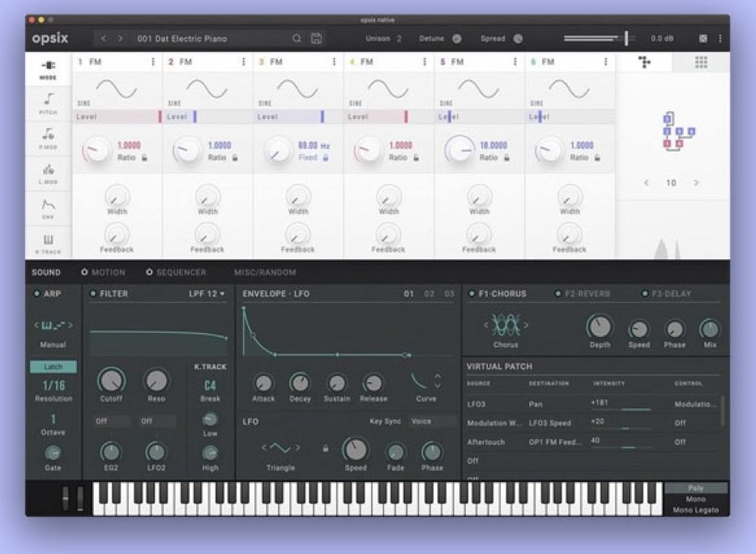The width and height of the screenshot is (756, 554).
Task: Adjust the master volume slider
Action: [x=600, y=38]
